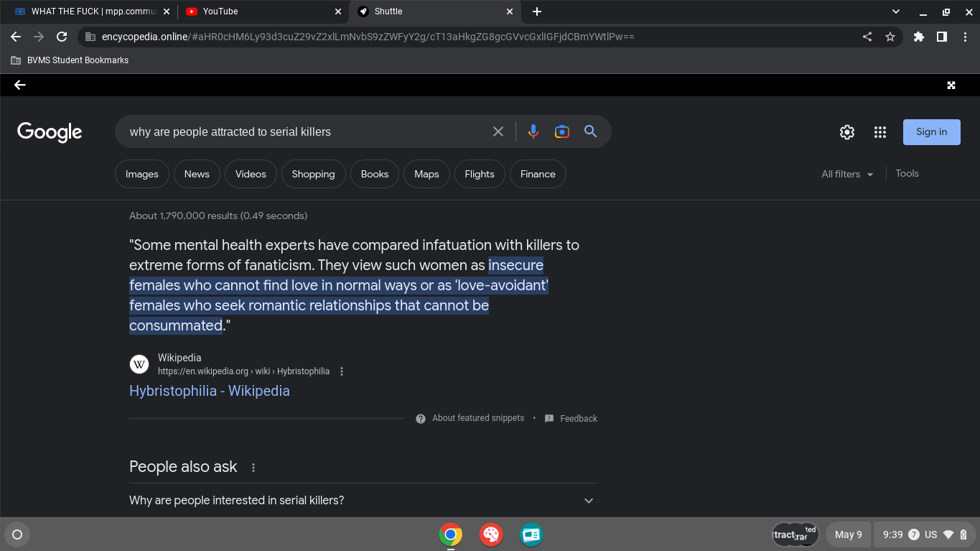Filter results by Books
This screenshot has height=551, width=980.
pos(375,174)
